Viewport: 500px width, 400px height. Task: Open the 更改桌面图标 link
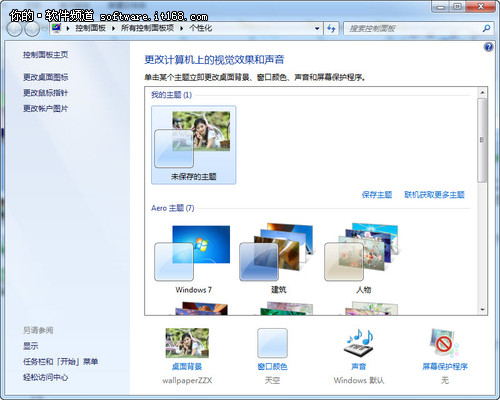[x=46, y=77]
